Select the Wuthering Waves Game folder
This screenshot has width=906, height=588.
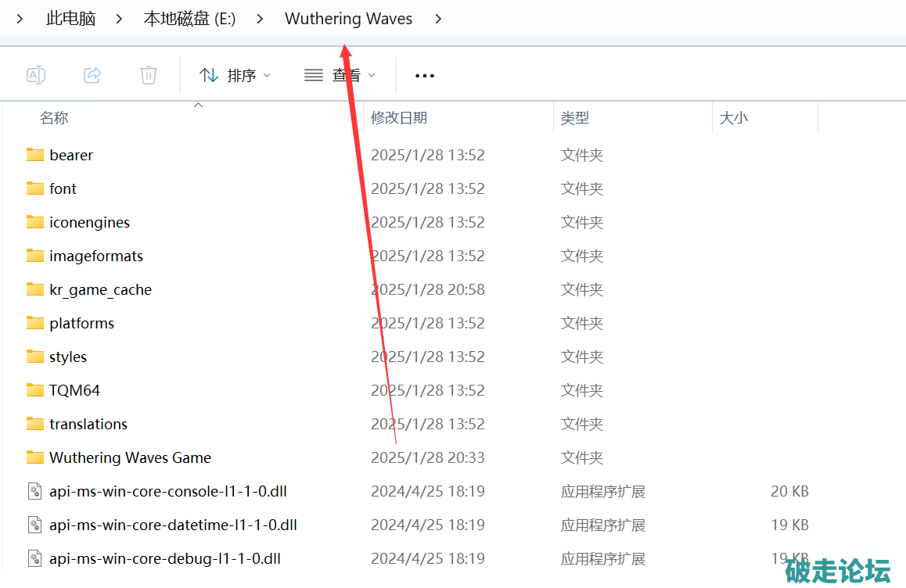click(x=130, y=457)
